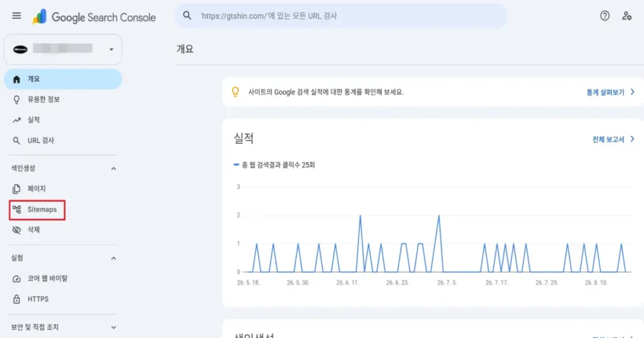
Task: Click the 개요 page title
Action: tap(185, 49)
